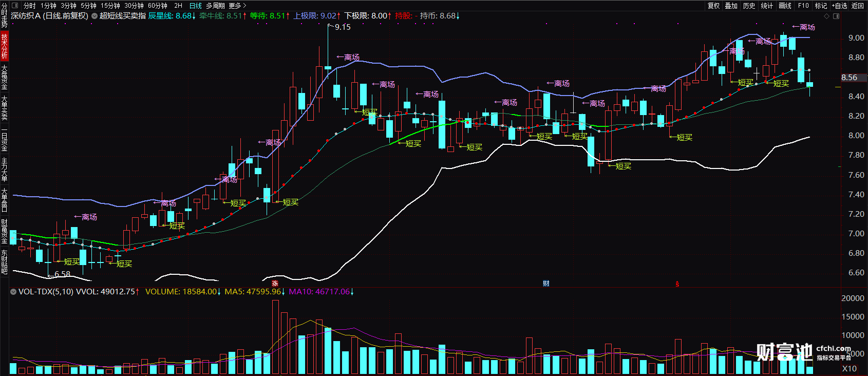Toggle the right side panel icon
The image size is (868, 376).
pos(836,16)
